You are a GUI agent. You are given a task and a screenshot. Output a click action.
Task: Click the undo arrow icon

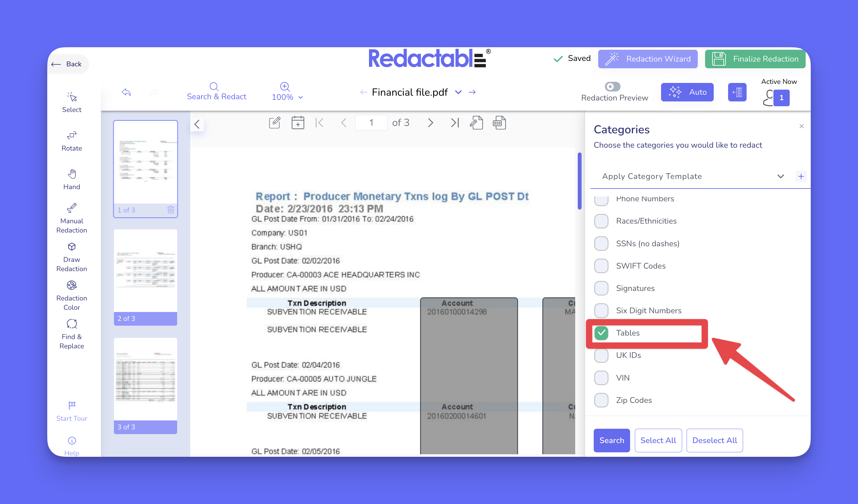(x=126, y=92)
